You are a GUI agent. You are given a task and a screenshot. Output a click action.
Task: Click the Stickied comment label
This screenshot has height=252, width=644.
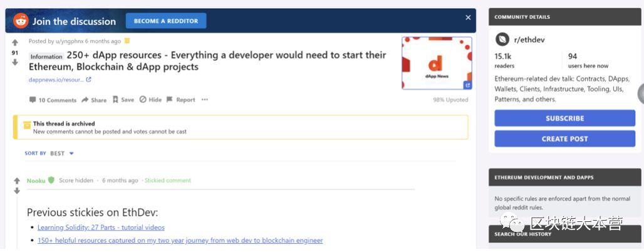pos(167,181)
